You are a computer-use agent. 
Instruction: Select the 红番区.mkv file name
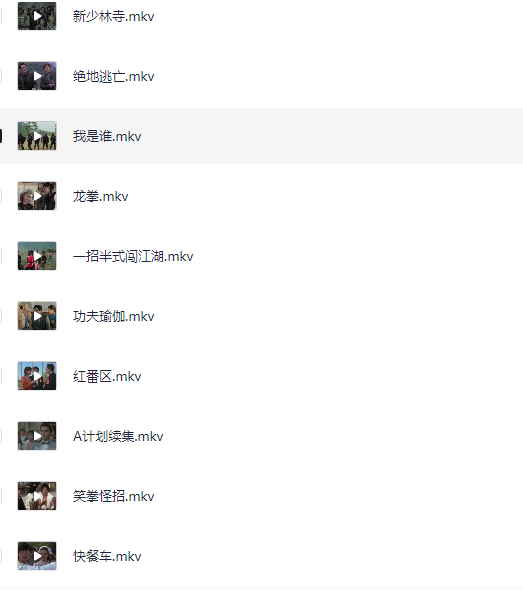tap(107, 376)
